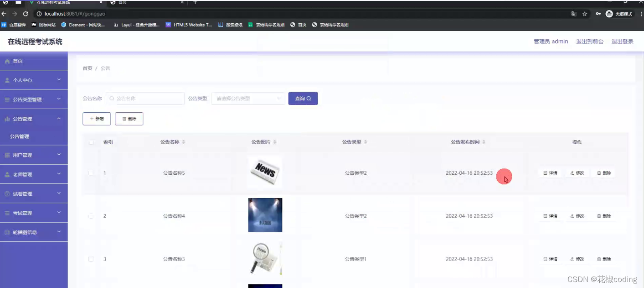
Task: Select the home icon beside 首页 in sidebar
Action: 8,61
